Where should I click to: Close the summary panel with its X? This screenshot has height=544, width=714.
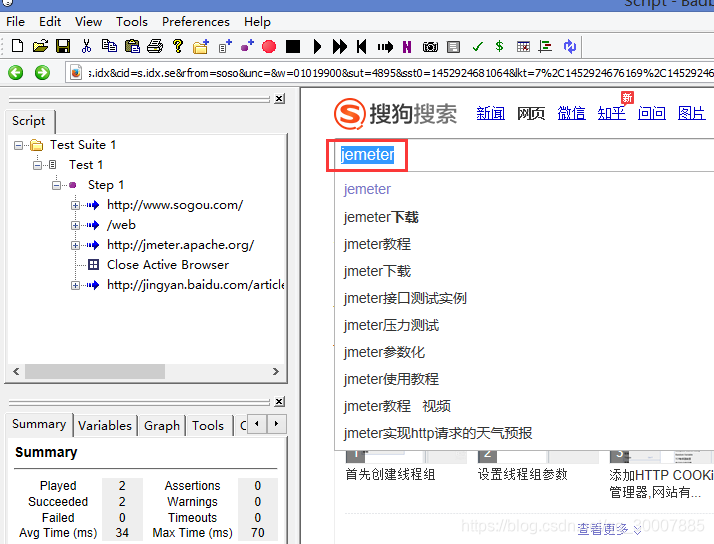tap(280, 402)
